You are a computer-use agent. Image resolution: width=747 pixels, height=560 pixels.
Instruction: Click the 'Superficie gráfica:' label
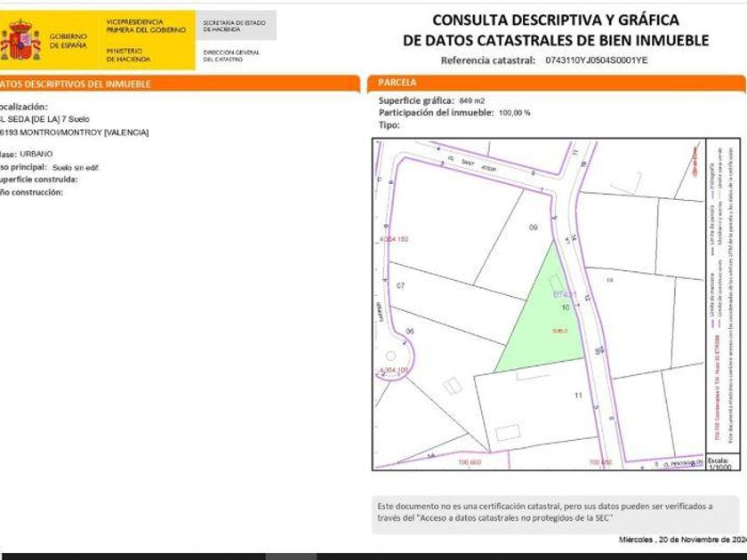416,100
